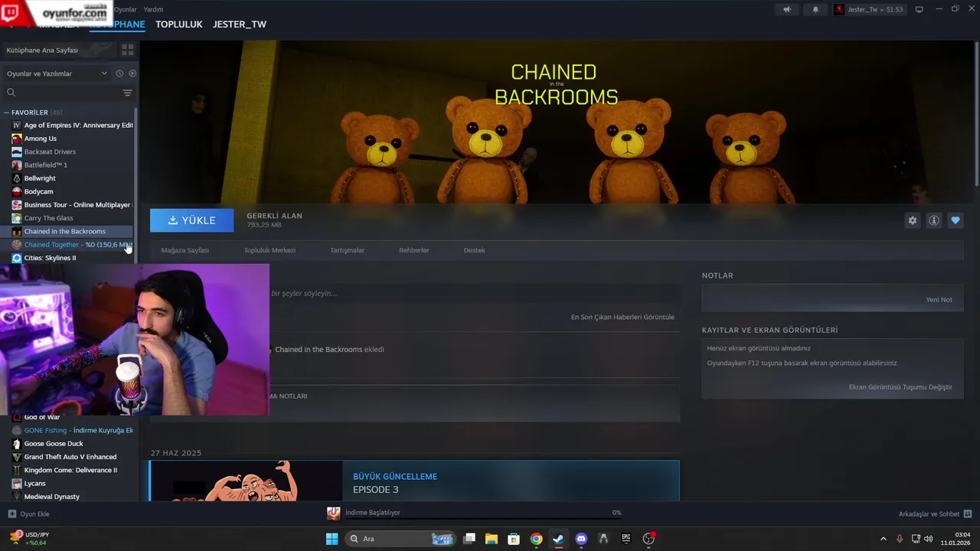Viewport: 980px width, 551px height.
Task: Open BÜYÜK GÜNCELLEME Episode 3 news card
Action: [414, 481]
